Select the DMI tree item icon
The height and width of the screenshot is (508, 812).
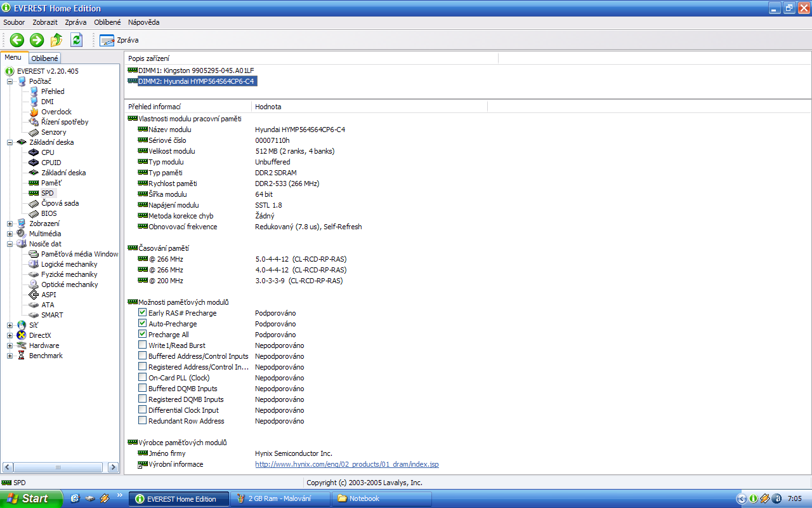34,102
